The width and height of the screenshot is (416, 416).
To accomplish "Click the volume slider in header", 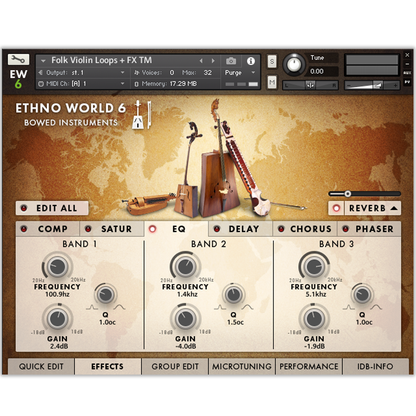I will 372,86.
